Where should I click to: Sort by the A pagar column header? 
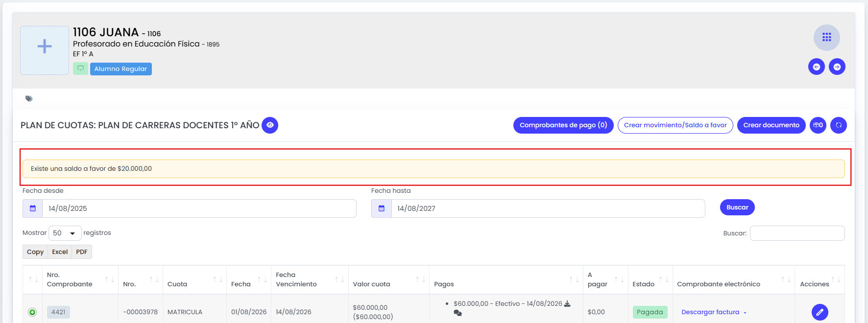(605, 279)
